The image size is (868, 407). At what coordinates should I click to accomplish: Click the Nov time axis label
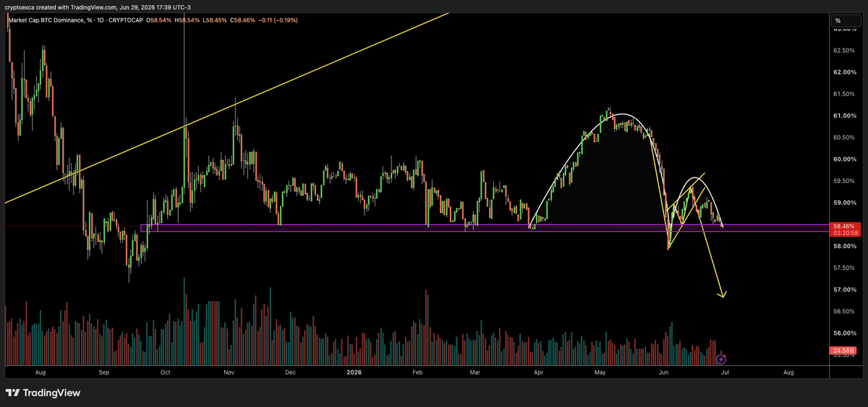[x=229, y=372]
